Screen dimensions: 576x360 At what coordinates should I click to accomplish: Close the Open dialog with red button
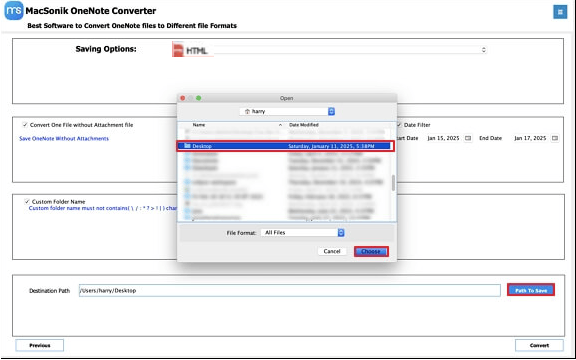tap(183, 98)
